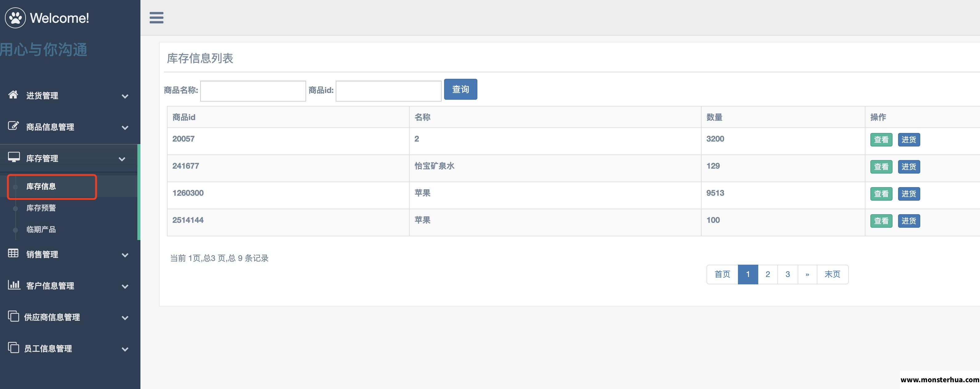The height and width of the screenshot is (389, 980).
Task: Click 查看 for product 20057
Action: click(x=881, y=139)
